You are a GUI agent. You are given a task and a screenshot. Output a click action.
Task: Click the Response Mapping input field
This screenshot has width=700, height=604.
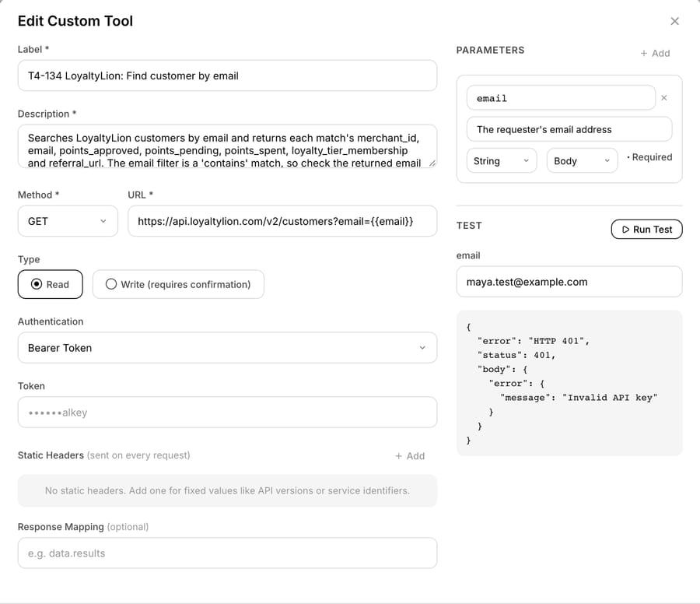227,553
